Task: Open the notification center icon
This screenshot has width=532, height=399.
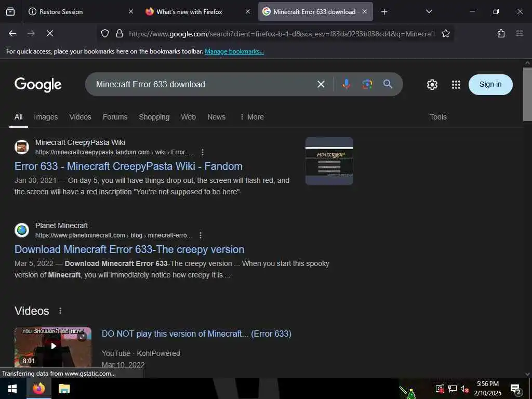Action: 516,390
